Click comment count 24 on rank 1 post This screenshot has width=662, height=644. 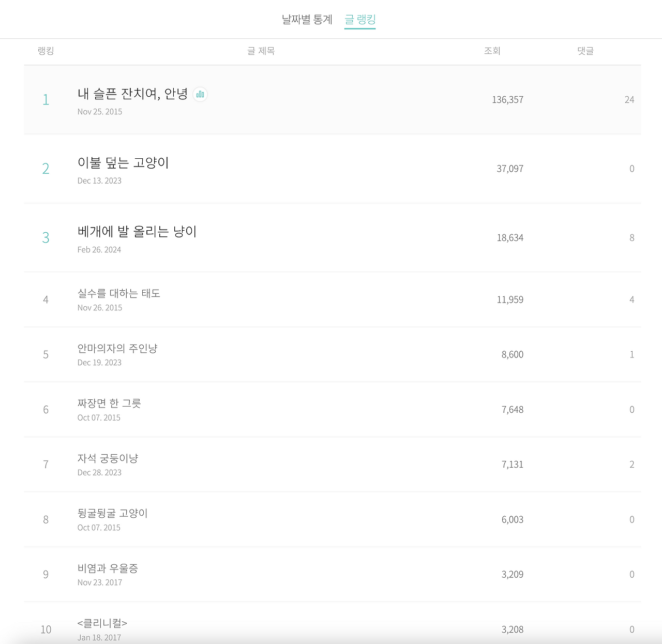(x=630, y=99)
